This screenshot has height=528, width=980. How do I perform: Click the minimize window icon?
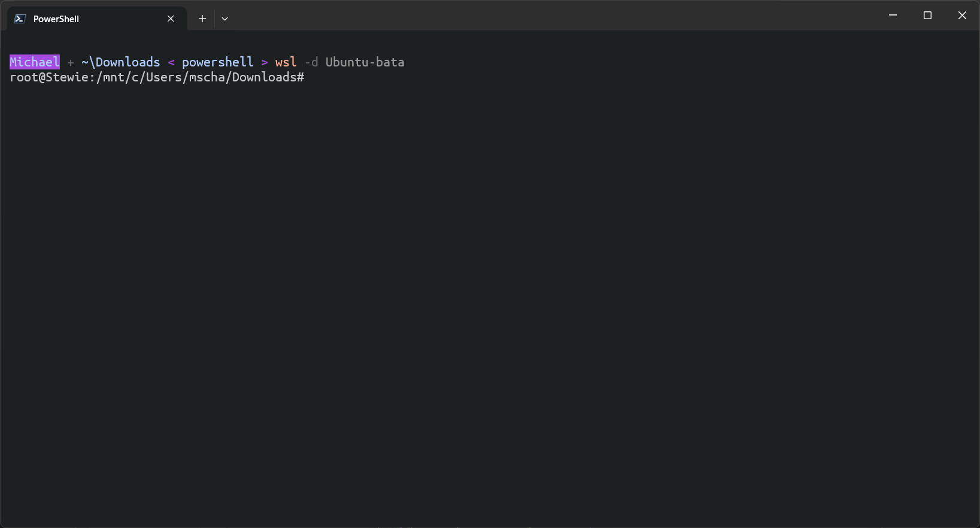coord(892,15)
